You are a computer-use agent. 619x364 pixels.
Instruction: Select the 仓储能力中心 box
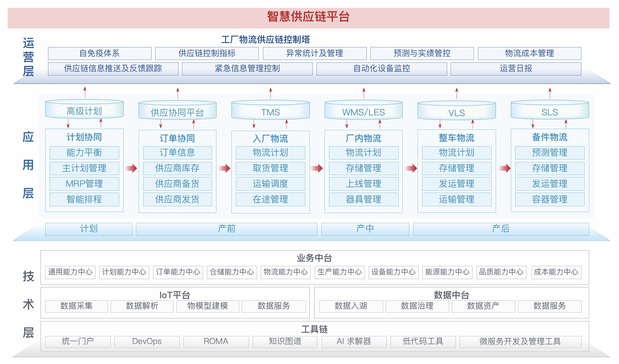pyautogui.click(x=232, y=272)
